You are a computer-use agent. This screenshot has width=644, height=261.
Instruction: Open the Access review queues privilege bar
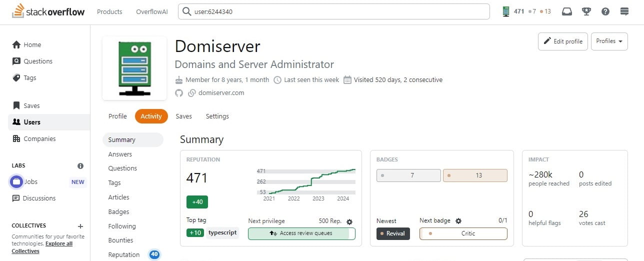(301, 233)
